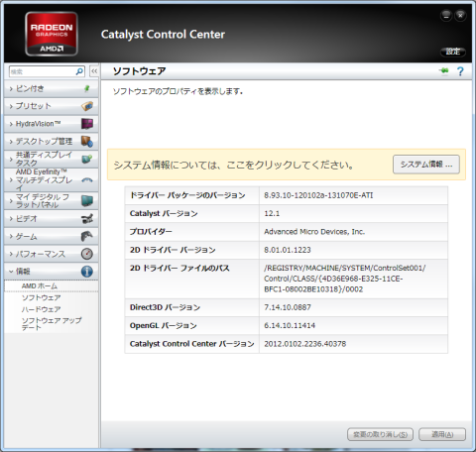Screen dimensions: 476x452
Task: Click the HydraVision monitor icon
Action: [x=87, y=124]
